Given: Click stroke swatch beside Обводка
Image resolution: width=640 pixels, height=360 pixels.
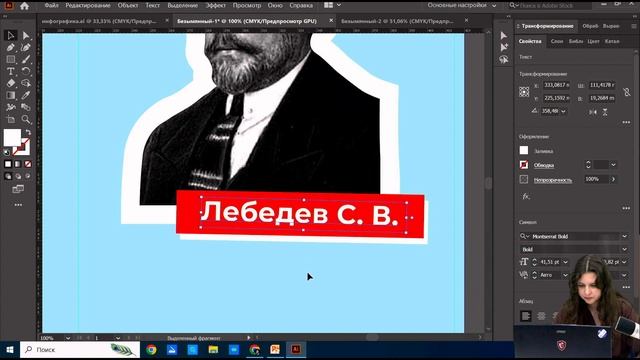Looking at the screenshot, I should [x=524, y=165].
